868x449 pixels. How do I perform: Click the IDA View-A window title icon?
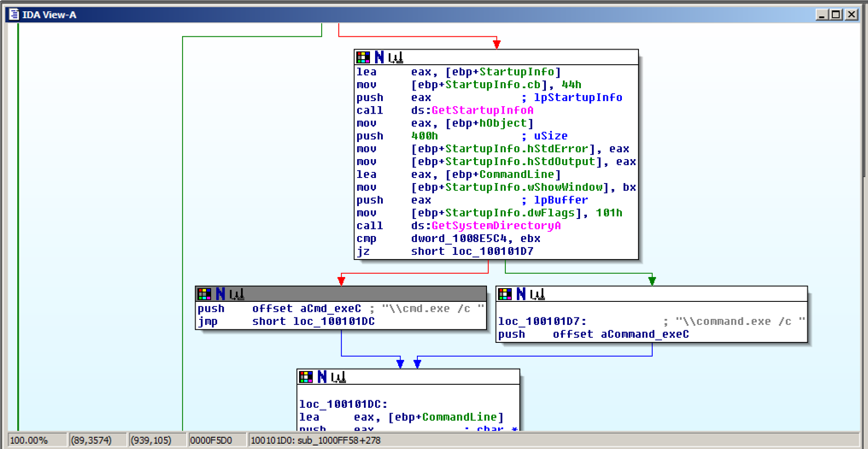12,15
